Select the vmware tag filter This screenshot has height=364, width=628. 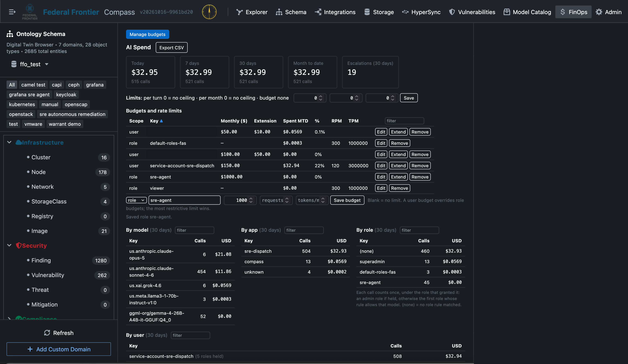pyautogui.click(x=33, y=124)
